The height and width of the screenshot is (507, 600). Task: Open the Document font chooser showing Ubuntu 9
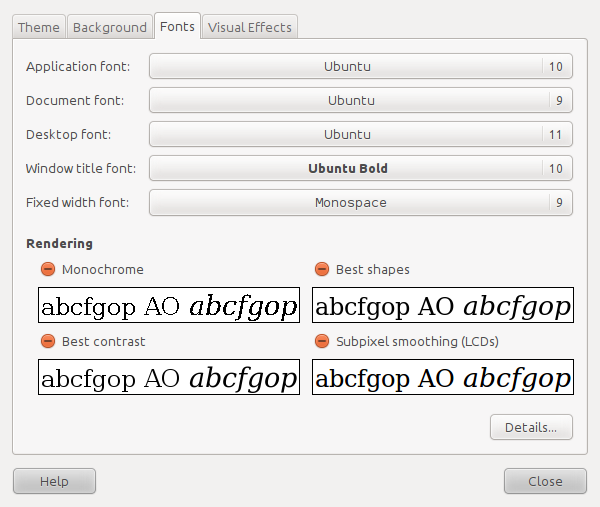coord(361,100)
